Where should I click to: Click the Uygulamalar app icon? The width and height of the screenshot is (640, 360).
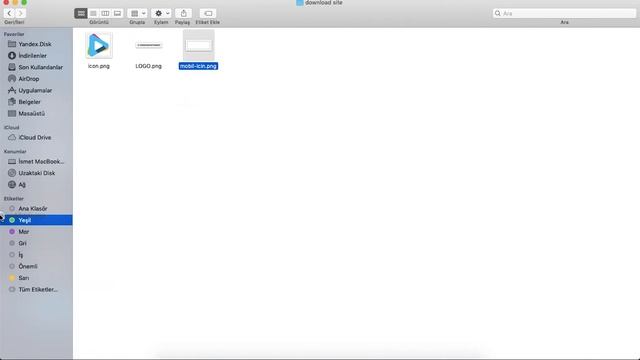pyautogui.click(x=12, y=90)
